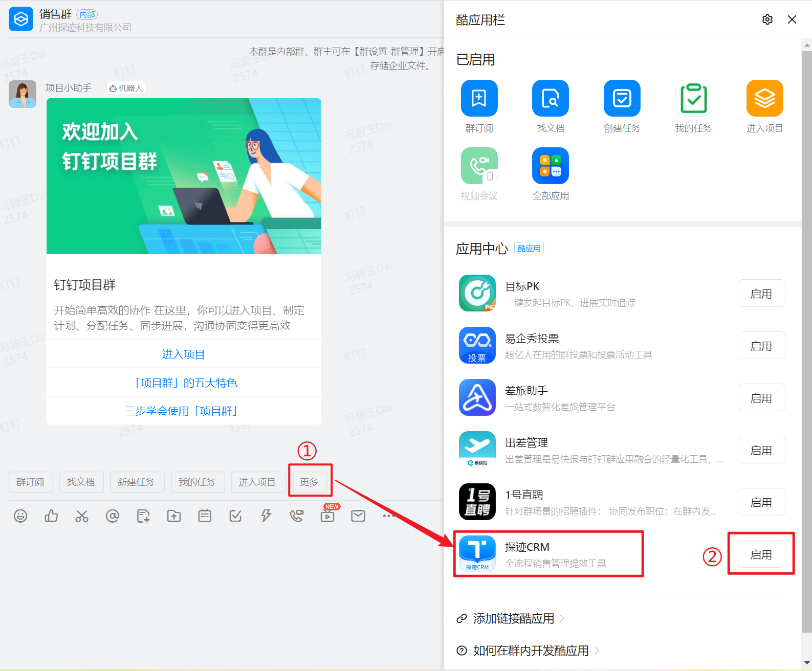Open the 我的任务 app icon
The height and width of the screenshot is (671, 812).
pyautogui.click(x=693, y=98)
